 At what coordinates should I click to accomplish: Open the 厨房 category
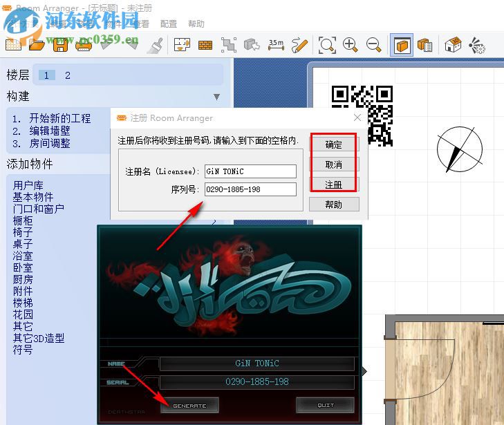click(x=23, y=279)
